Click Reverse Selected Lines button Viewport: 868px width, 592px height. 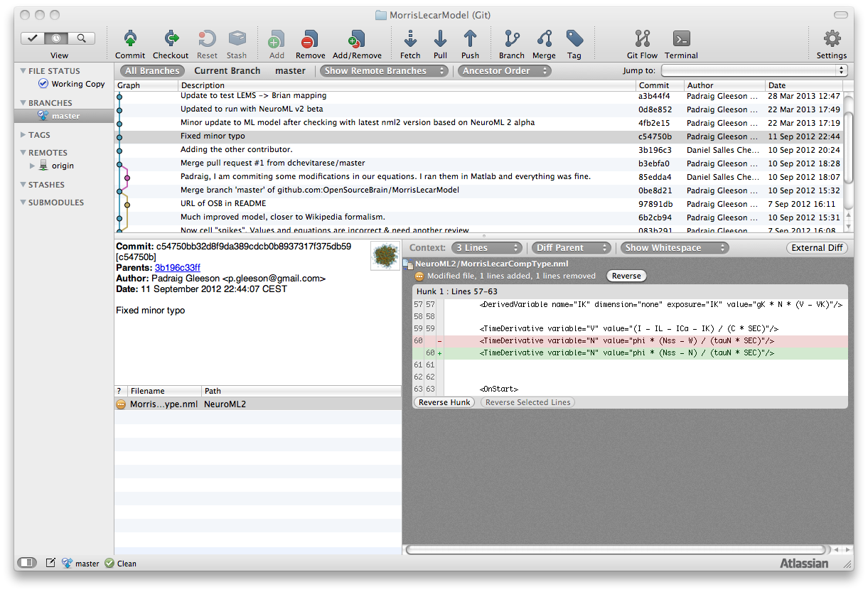pos(527,402)
